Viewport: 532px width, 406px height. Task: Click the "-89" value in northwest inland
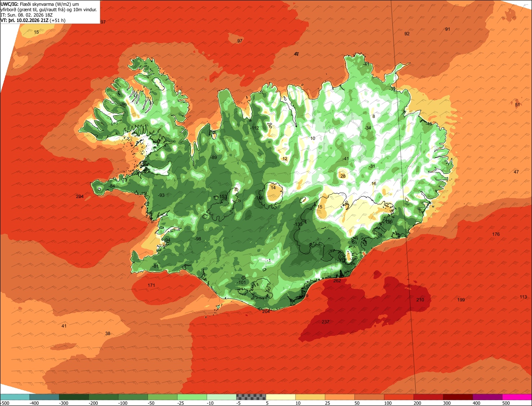click(x=213, y=157)
